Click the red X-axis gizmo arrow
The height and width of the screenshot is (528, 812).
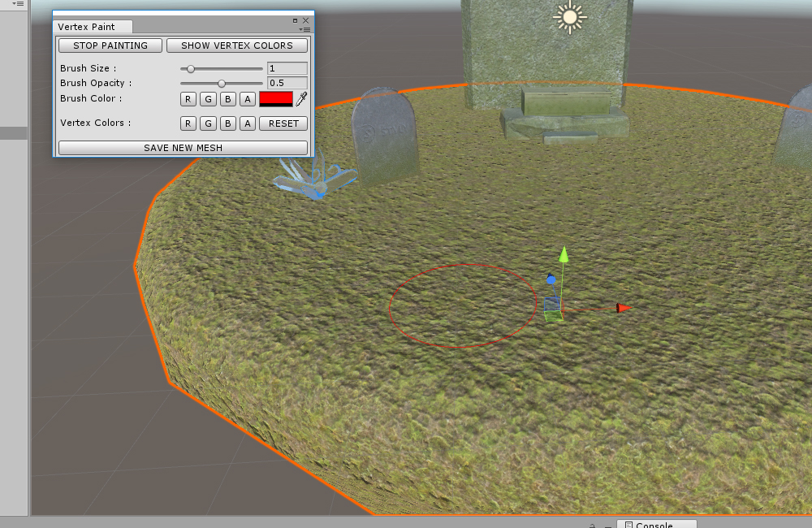coord(624,309)
